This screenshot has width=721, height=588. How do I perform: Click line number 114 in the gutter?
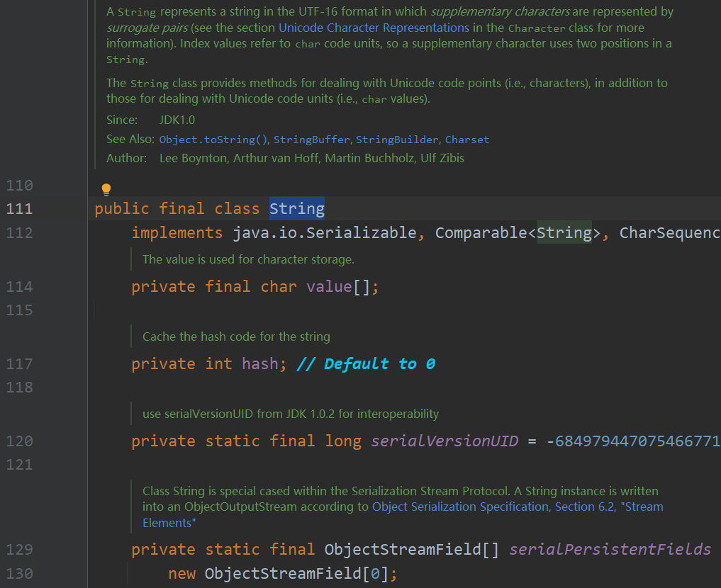(x=19, y=287)
